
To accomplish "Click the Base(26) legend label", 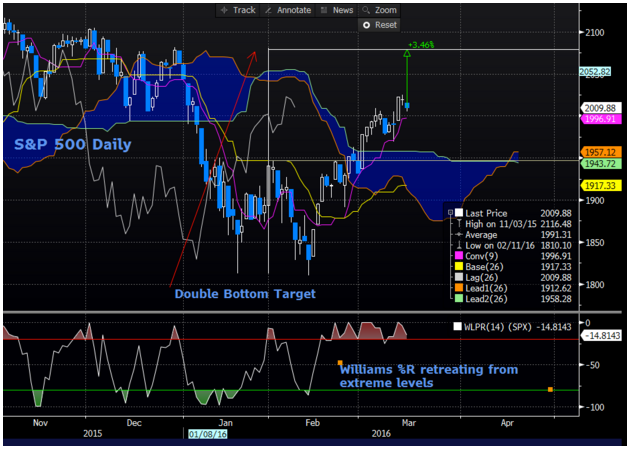I will coord(484,266).
